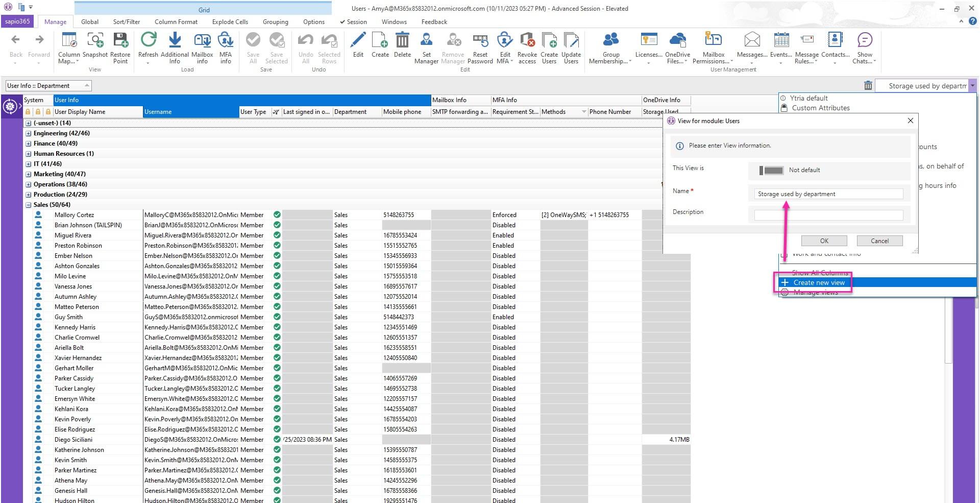Viewport: 980px width, 503px height.
Task: Switch to the Sort/Filter ribbon tab
Action: pyautogui.click(x=126, y=22)
